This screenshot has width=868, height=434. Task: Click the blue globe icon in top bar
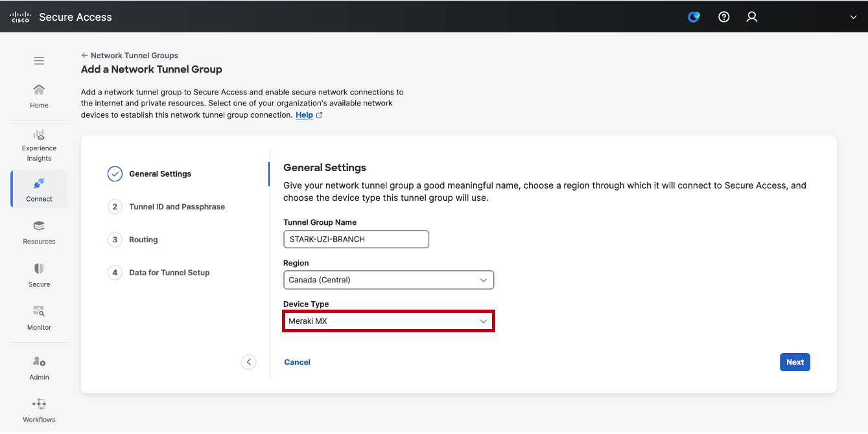[694, 17]
